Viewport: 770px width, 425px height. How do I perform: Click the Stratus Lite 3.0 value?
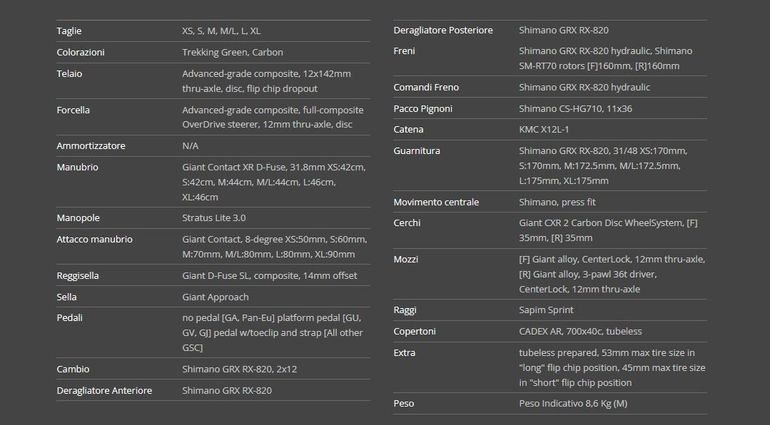point(214,217)
